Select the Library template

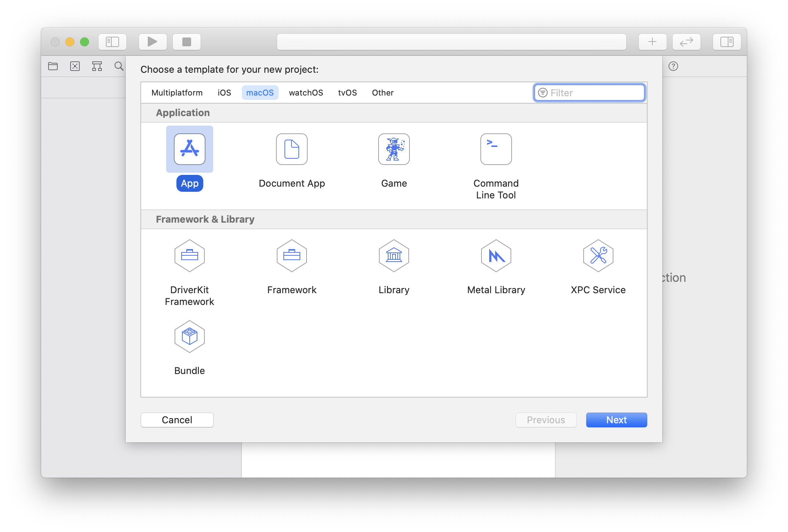pyautogui.click(x=394, y=256)
